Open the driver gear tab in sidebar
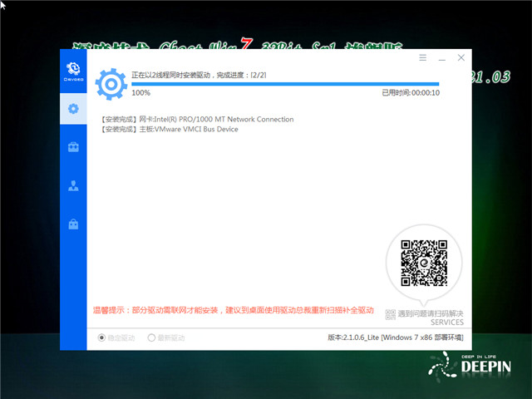The height and width of the screenshot is (399, 532). click(x=73, y=109)
